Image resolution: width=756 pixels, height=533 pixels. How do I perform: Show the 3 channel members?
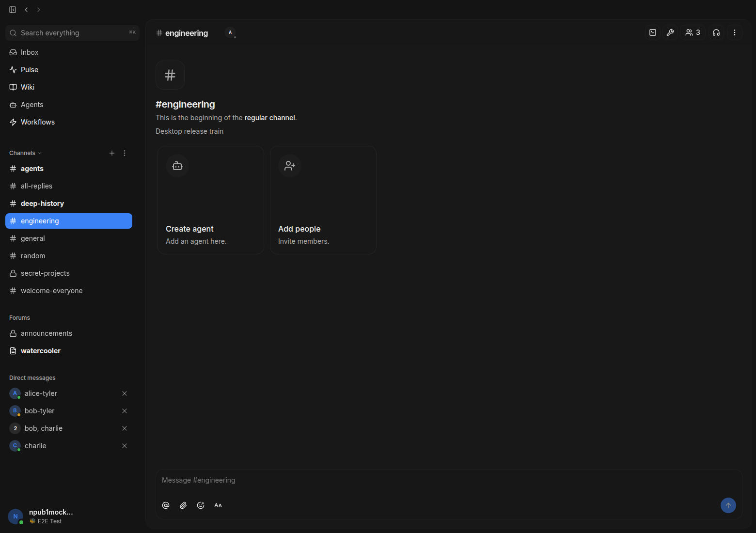point(693,32)
